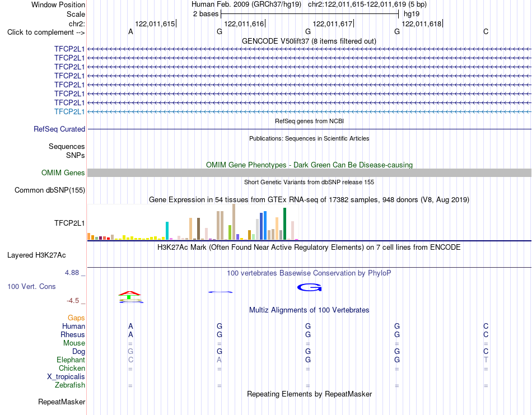Click the Window Position label
532x415 pixels.
[x=58, y=4]
